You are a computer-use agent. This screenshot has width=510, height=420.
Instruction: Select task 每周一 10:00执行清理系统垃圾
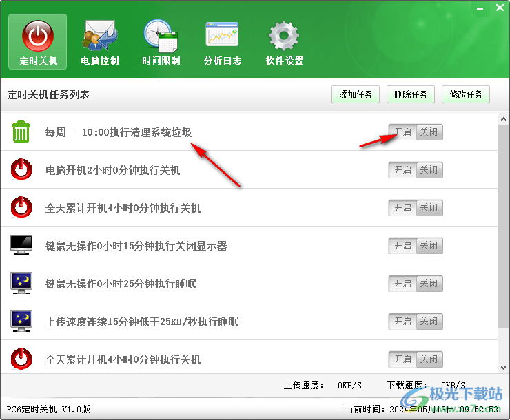[119, 132]
